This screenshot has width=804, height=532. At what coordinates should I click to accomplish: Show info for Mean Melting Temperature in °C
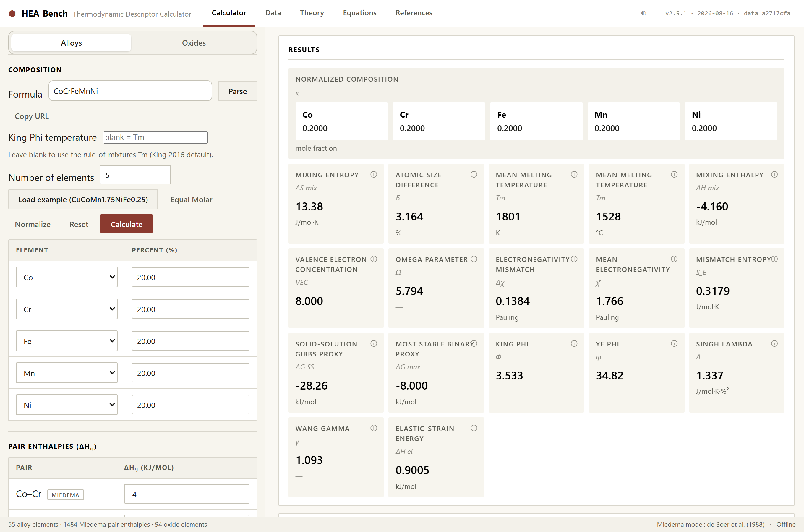pyautogui.click(x=674, y=174)
